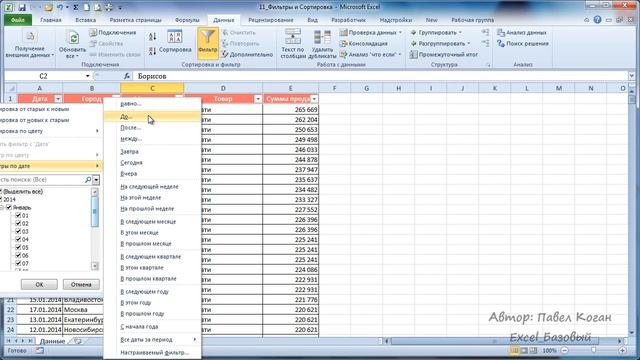Screen dimensions: 640x360
Task: Sort descending Z to A icon
Action: pos(153,51)
